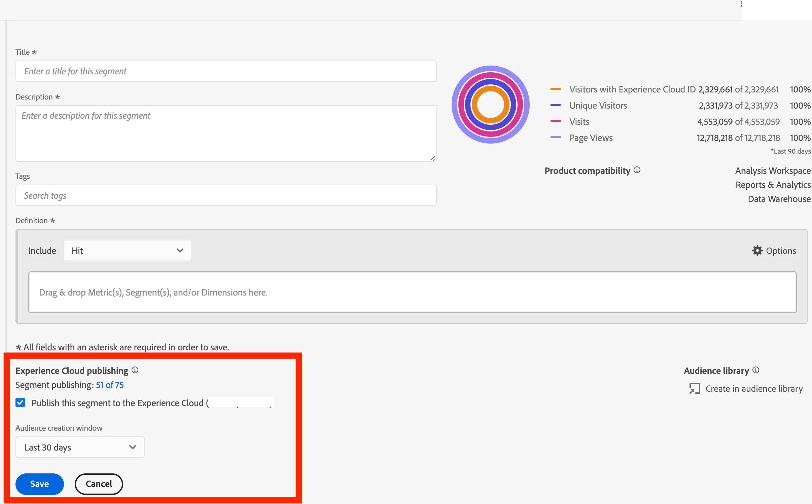812x504 pixels.
Task: Click the Search tags field
Action: (x=226, y=195)
